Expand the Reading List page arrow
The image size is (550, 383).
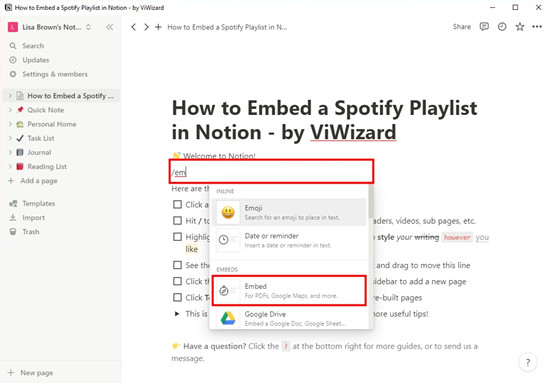click(10, 167)
